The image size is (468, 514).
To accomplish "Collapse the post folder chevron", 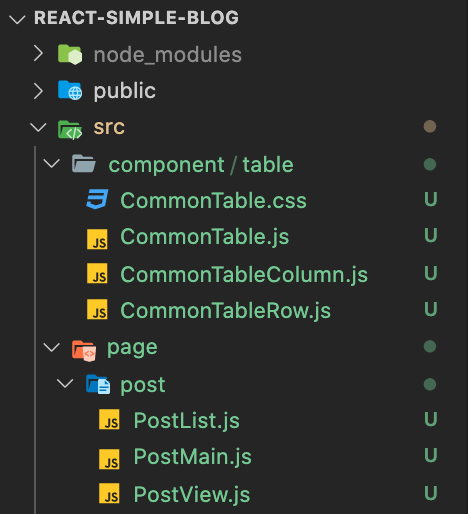I will click(x=65, y=383).
